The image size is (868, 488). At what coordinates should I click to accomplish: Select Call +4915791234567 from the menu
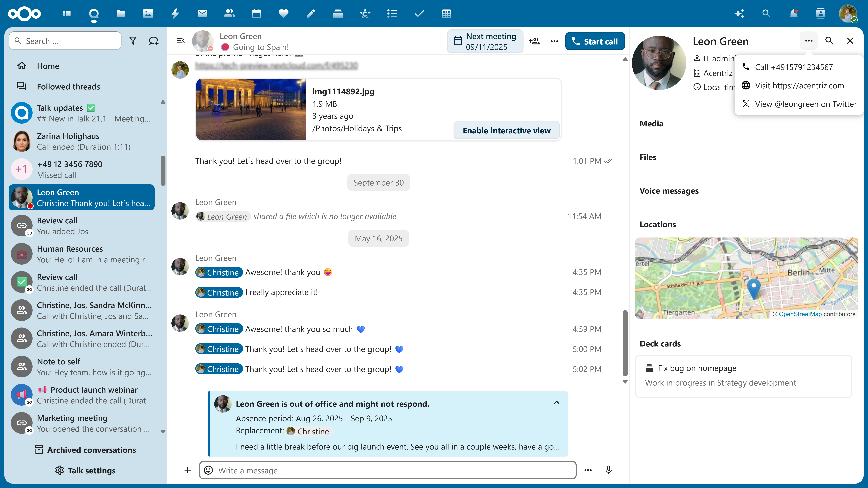click(794, 67)
